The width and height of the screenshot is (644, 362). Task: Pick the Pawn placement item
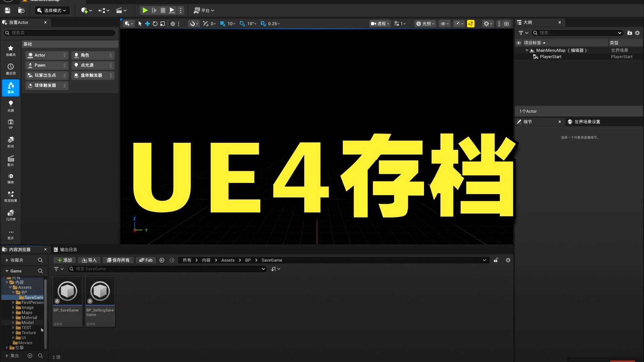(47, 65)
